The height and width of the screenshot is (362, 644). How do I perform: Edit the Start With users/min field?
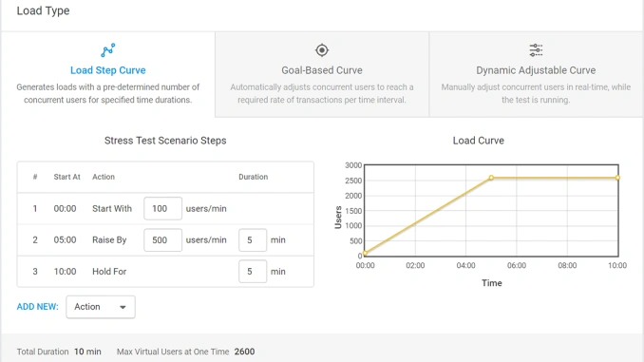pyautogui.click(x=163, y=208)
